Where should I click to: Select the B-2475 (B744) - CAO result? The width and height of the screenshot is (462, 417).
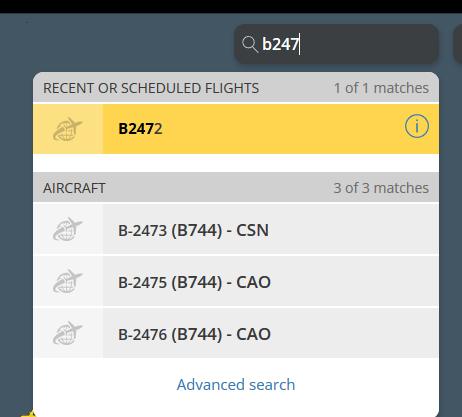point(236,281)
